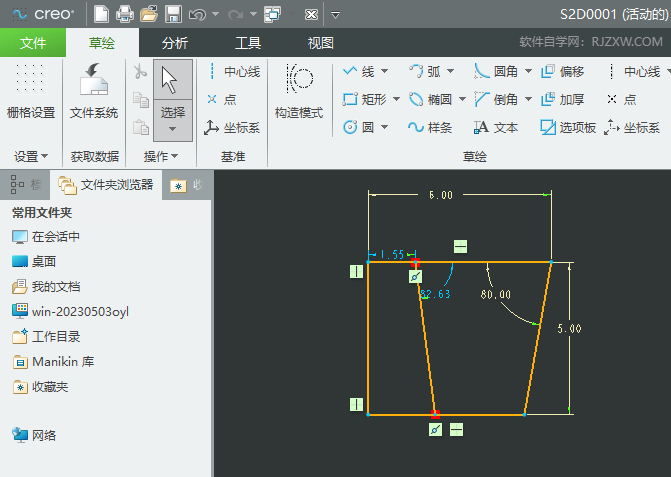Switch to the model tree tab
Image resolution: width=671 pixels, height=477 pixels.
pyautogui.click(x=25, y=185)
